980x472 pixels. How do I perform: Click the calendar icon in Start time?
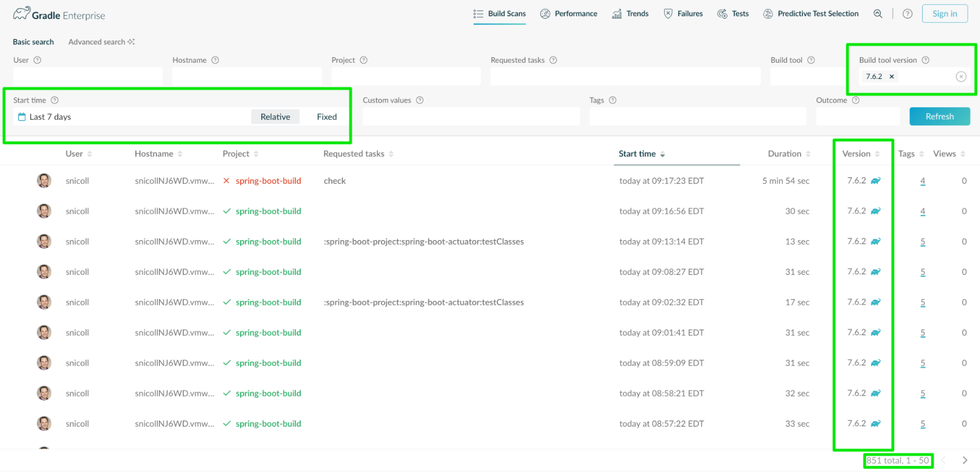coord(22,117)
